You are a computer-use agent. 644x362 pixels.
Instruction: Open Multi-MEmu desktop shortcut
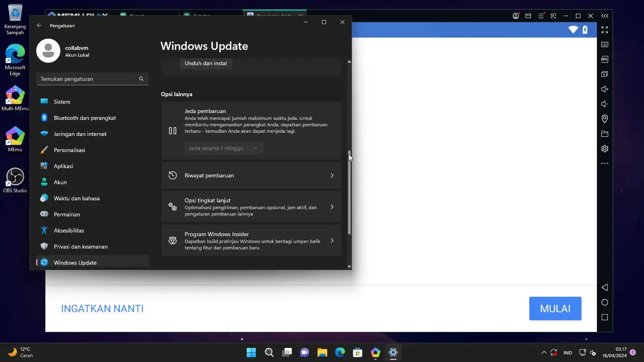(15, 98)
